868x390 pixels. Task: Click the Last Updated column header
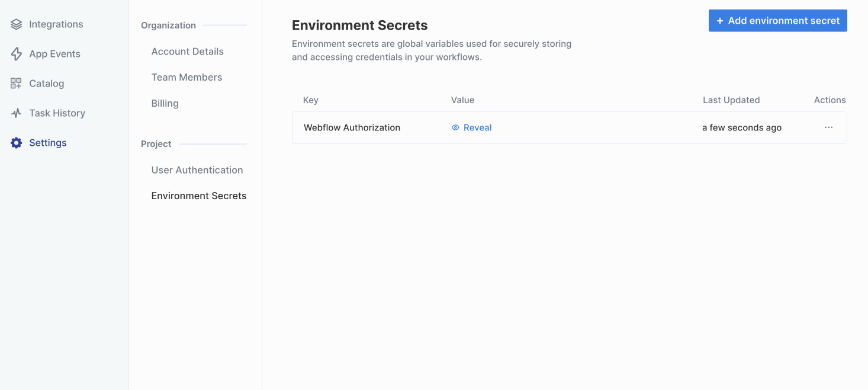click(731, 100)
